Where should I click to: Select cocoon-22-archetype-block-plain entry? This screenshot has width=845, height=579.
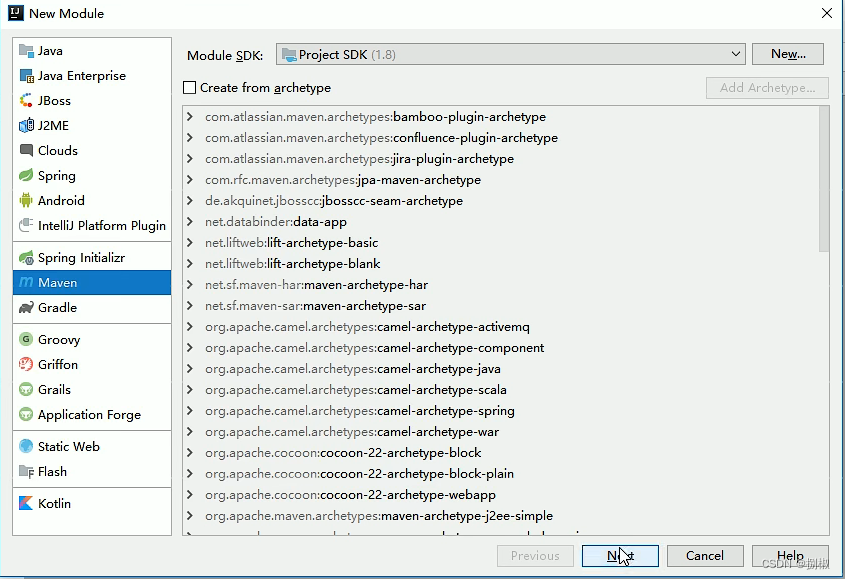click(359, 474)
